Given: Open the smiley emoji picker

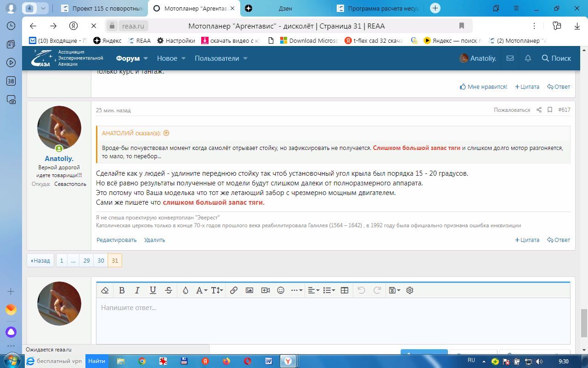Looking at the screenshot, I should (281, 290).
